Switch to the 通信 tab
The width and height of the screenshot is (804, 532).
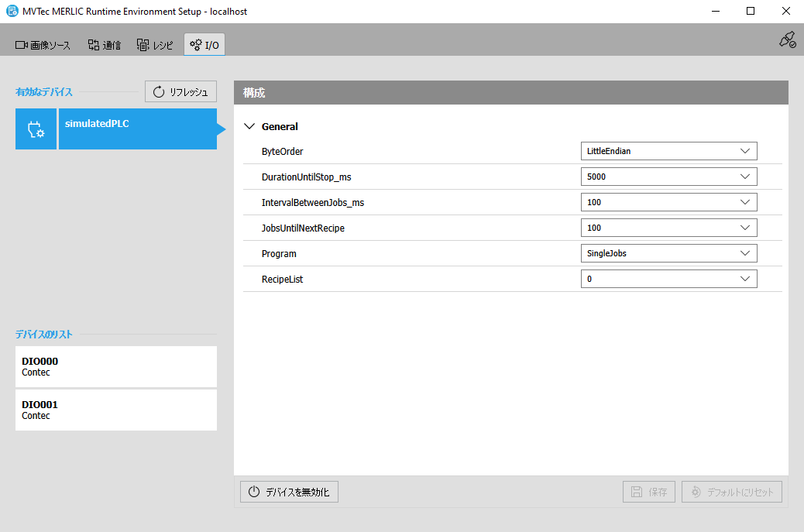(x=104, y=45)
